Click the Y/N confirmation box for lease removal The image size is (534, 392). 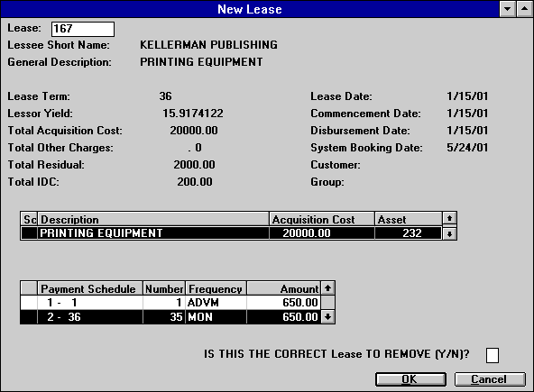coord(493,355)
